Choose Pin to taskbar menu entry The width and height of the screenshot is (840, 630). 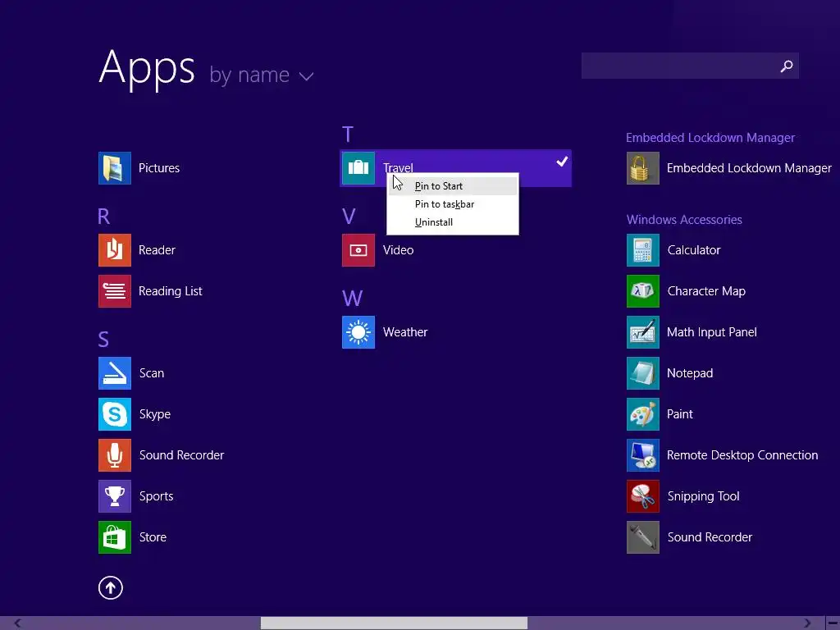453,204
